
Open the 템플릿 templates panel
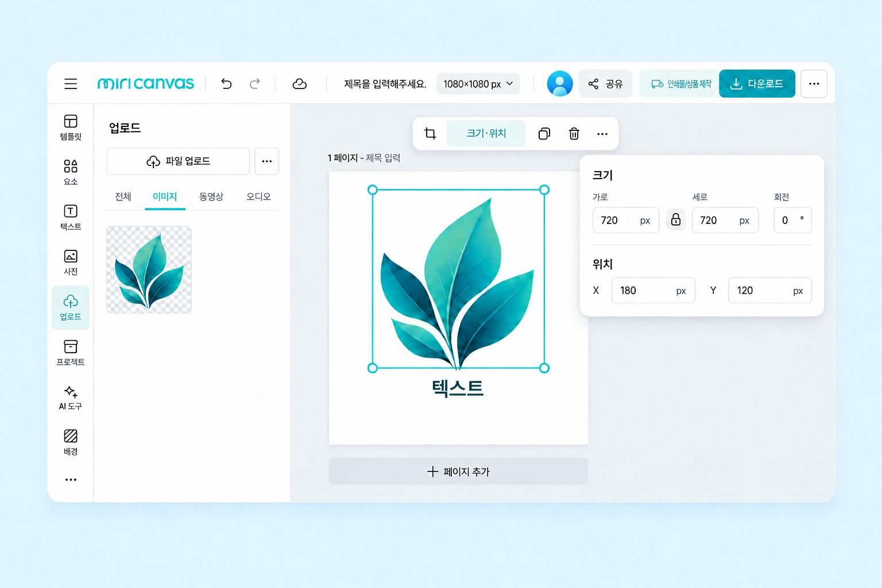[71, 127]
